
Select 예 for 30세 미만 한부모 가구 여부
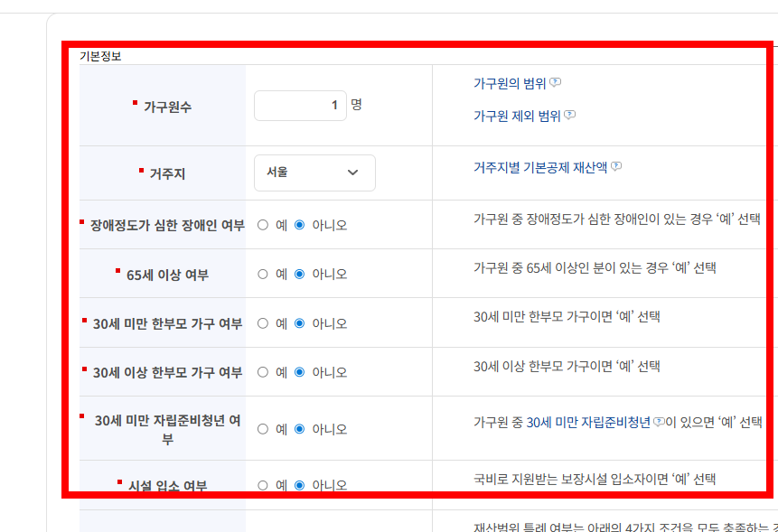(263, 323)
